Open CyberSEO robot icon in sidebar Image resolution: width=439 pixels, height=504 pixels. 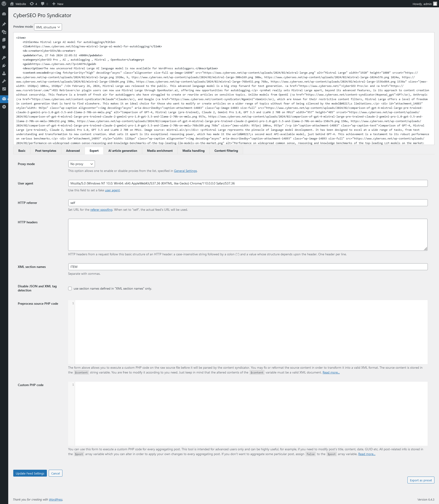coord(4,99)
